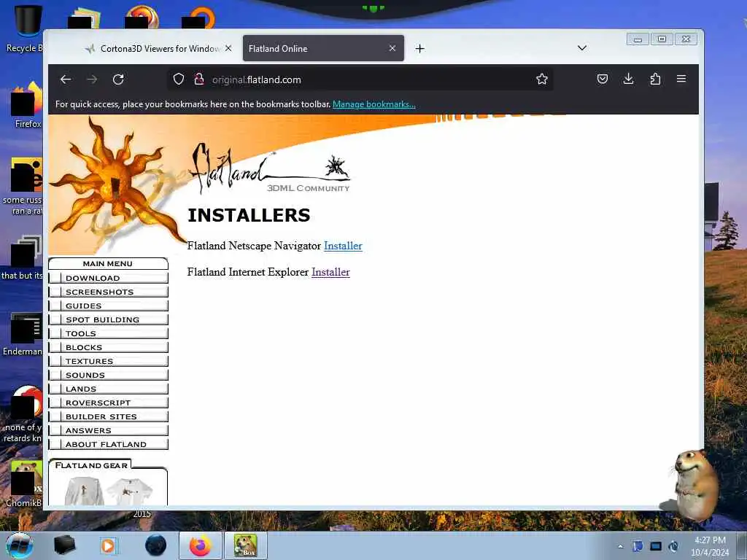Open the dark globe taskbar icon
The width and height of the screenshot is (747, 560).
pyautogui.click(x=156, y=545)
